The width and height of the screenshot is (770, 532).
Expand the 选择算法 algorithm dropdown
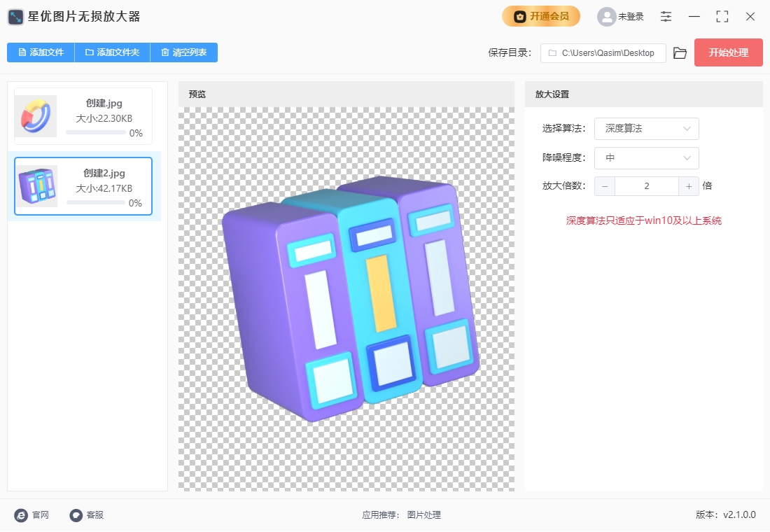(x=646, y=129)
